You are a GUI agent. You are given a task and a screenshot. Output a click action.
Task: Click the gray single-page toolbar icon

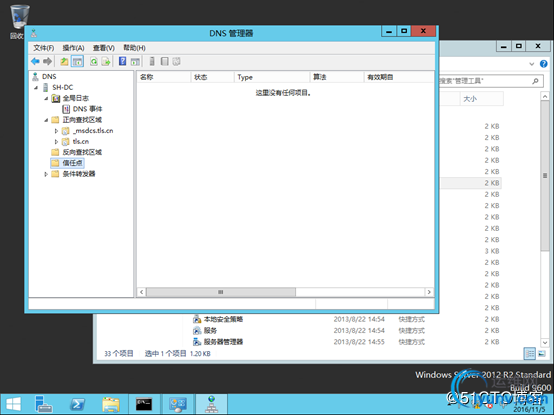tap(164, 61)
